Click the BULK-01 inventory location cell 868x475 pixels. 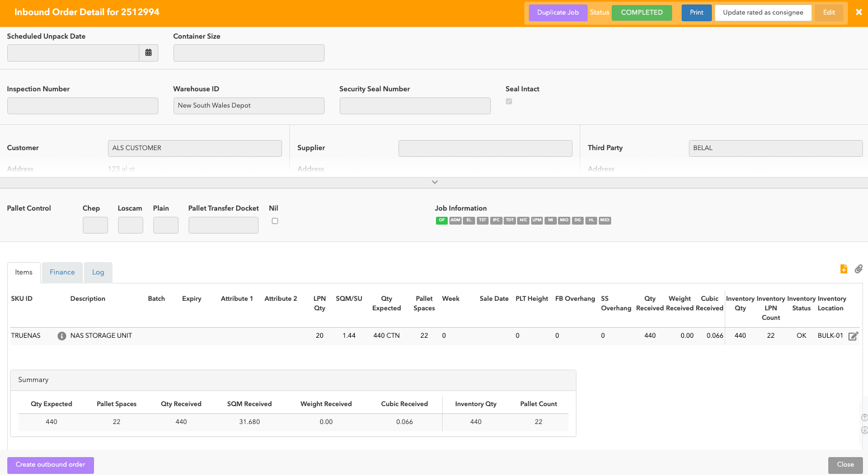(830, 336)
